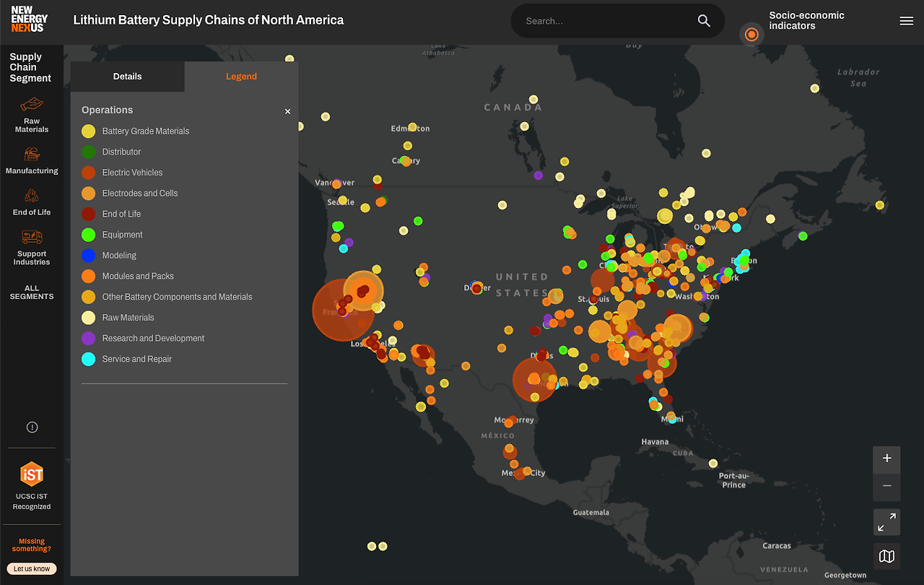Click the Research and Development swatch
The height and width of the screenshot is (585, 924).
click(88, 338)
